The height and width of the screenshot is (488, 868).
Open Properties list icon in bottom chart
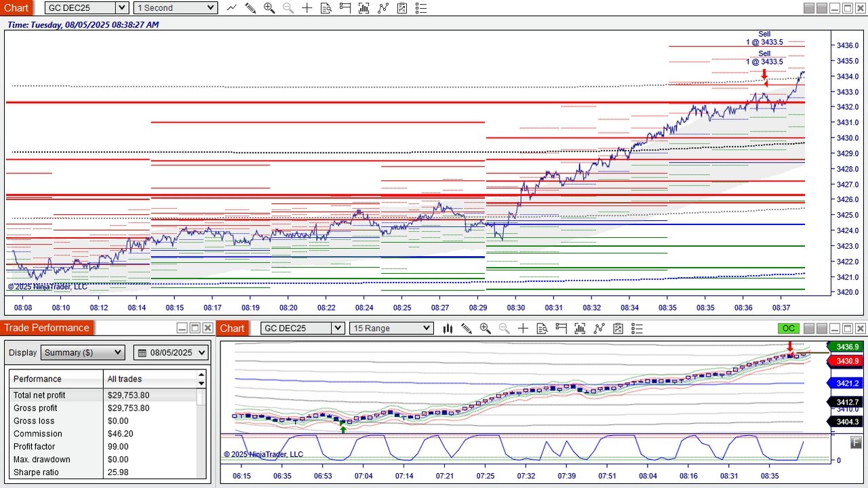pyautogui.click(x=637, y=328)
